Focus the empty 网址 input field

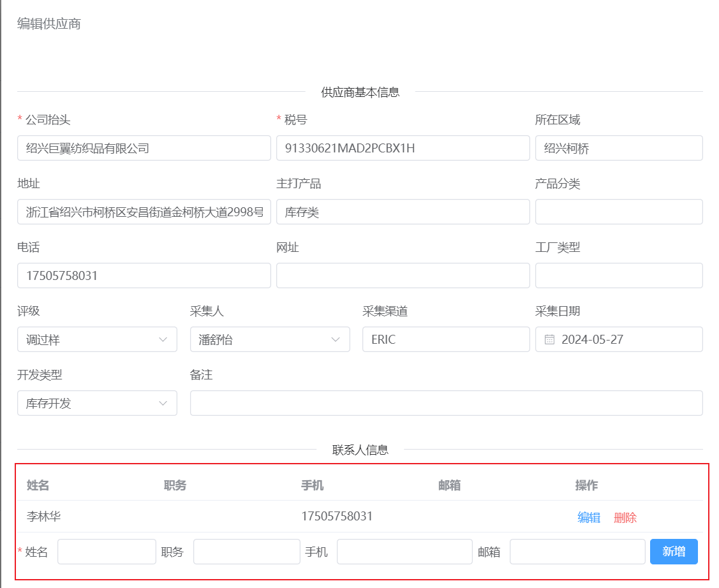click(x=402, y=276)
